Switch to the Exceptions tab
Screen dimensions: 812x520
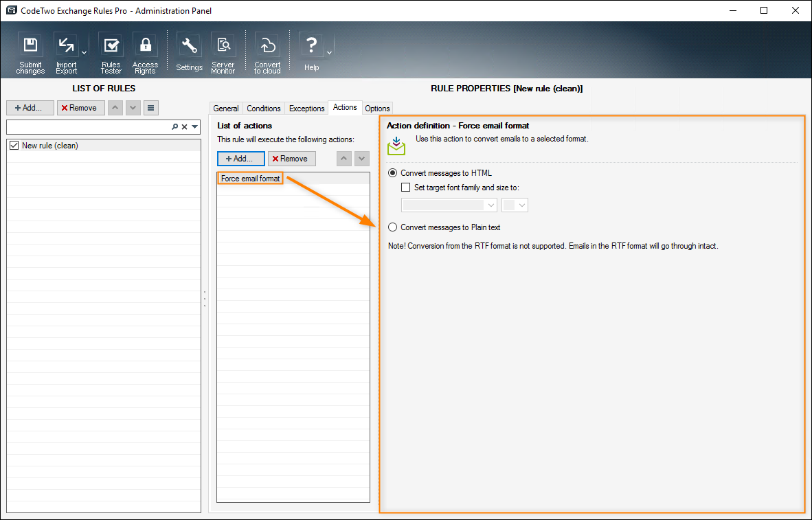[306, 109]
